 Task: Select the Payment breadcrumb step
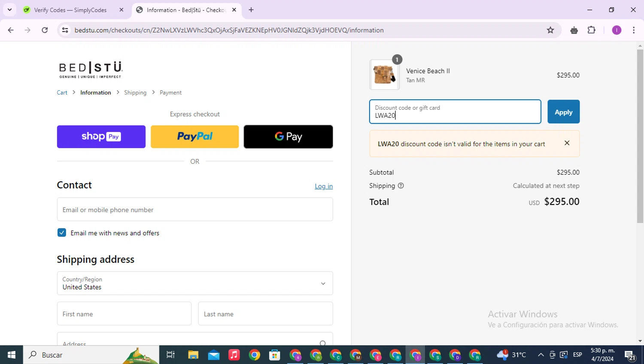(170, 92)
